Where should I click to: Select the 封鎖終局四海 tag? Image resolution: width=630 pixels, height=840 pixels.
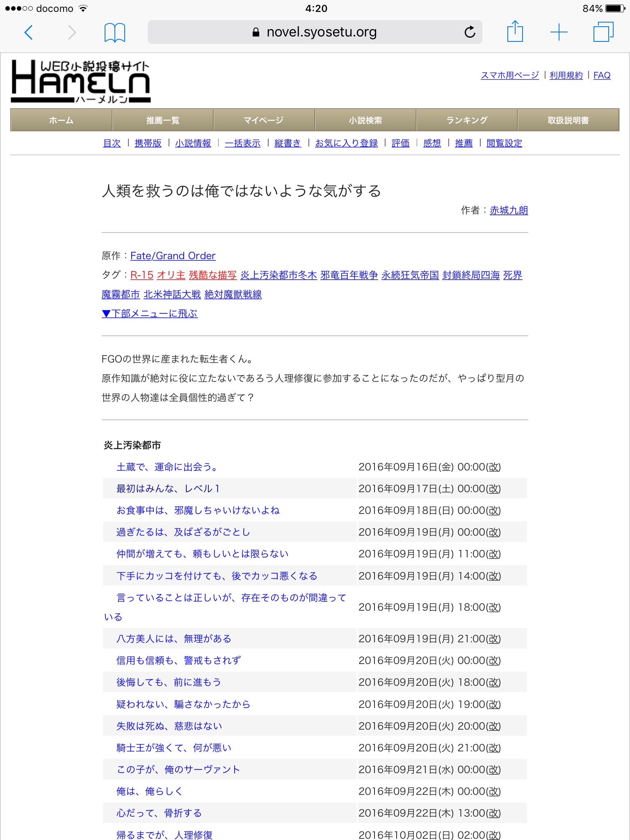pyautogui.click(x=471, y=275)
